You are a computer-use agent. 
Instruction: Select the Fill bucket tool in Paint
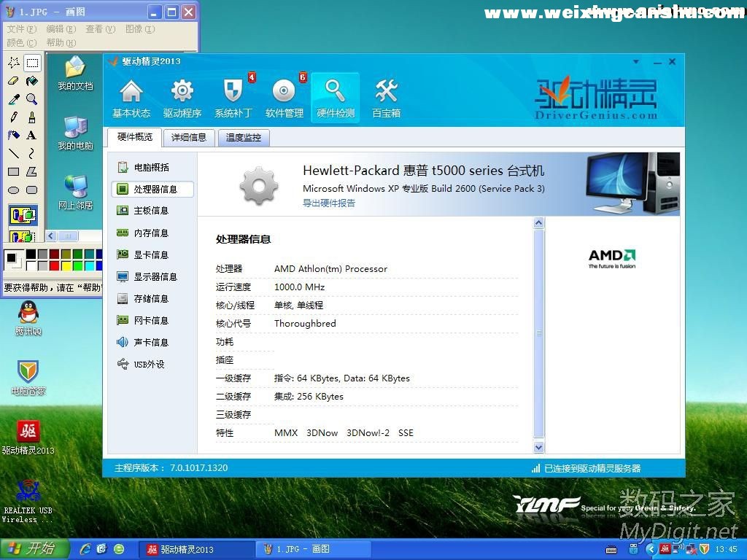pos(32,81)
